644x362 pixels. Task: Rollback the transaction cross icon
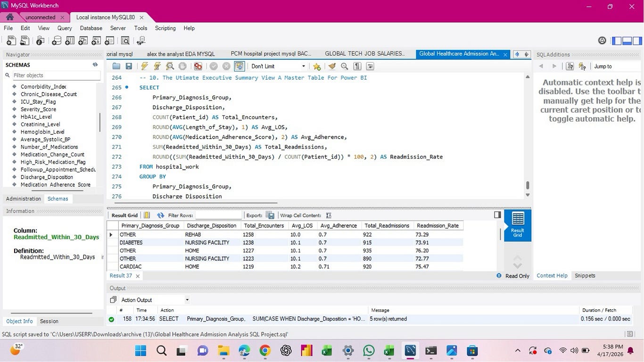226,66
